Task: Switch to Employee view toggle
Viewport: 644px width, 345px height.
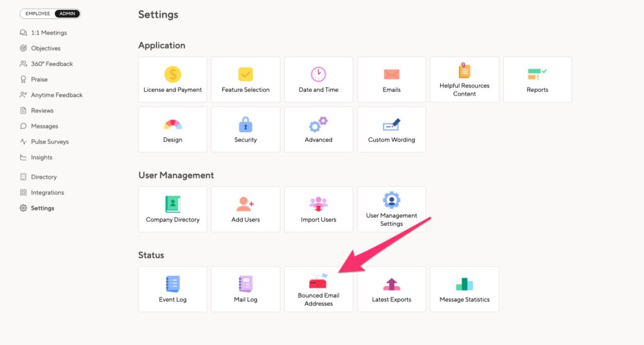Action: pos(37,14)
